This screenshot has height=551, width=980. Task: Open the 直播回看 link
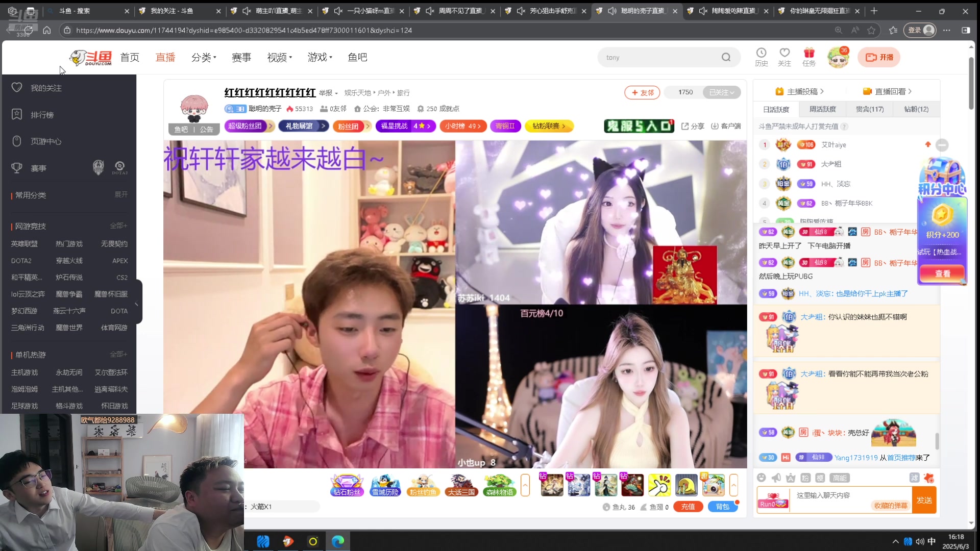tap(887, 91)
